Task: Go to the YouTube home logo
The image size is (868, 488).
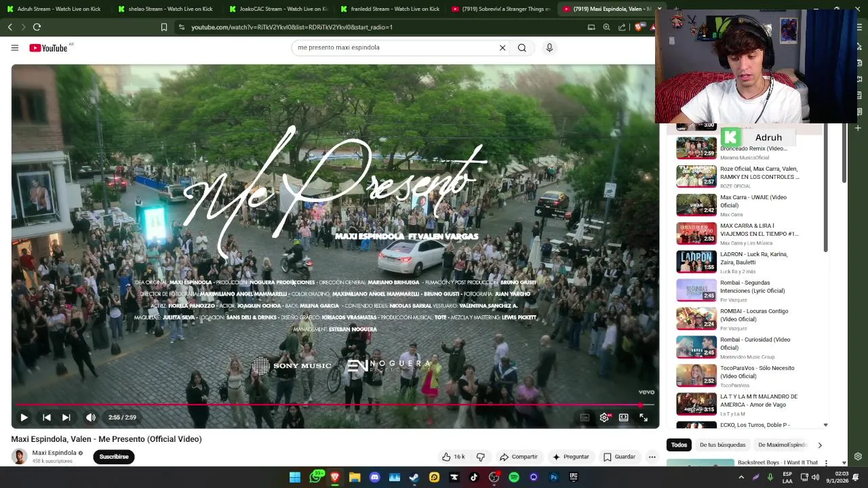Action: pyautogui.click(x=49, y=48)
